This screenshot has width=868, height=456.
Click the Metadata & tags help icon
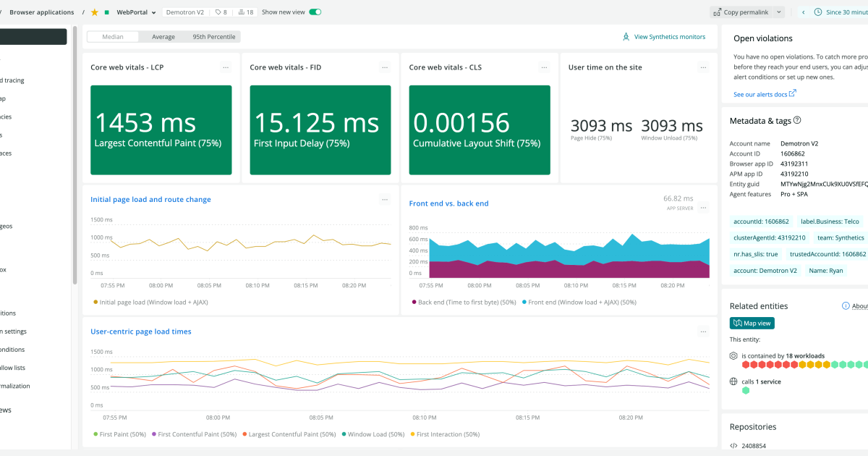(x=797, y=121)
